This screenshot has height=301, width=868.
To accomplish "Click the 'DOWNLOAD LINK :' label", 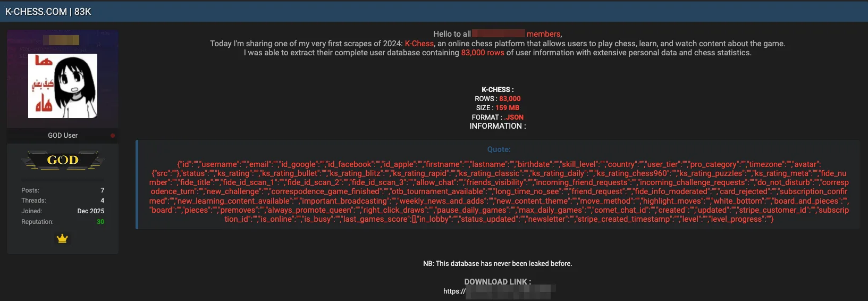I will (x=498, y=282).
